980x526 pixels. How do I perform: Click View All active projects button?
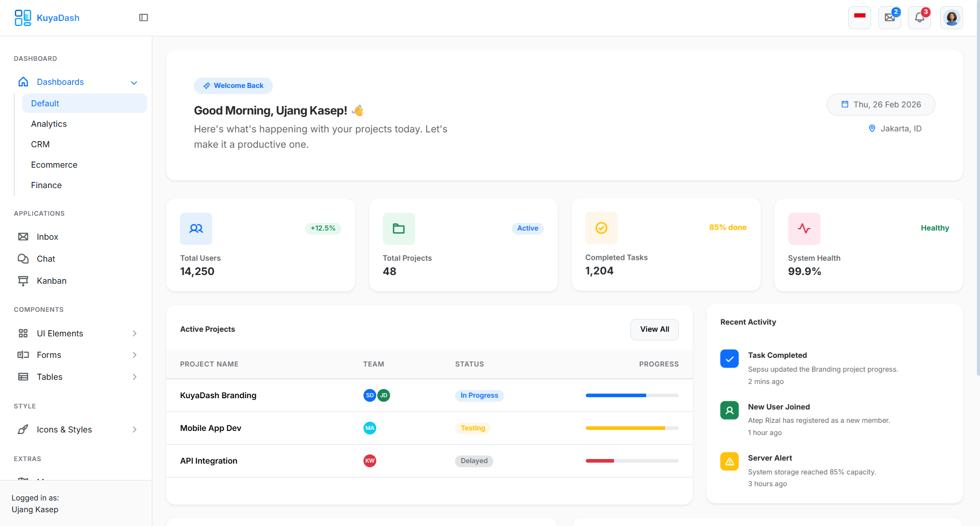click(654, 329)
